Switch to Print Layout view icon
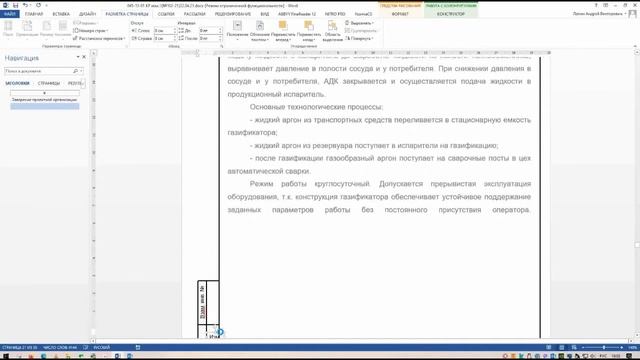Viewport: 640px width, 360px height. click(x=562, y=347)
